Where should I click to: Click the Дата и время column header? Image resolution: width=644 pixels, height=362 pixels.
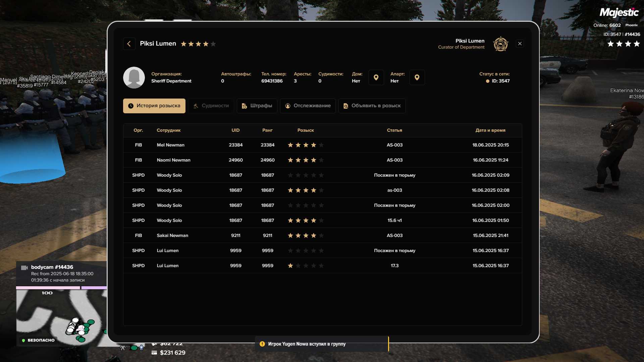coord(490,130)
